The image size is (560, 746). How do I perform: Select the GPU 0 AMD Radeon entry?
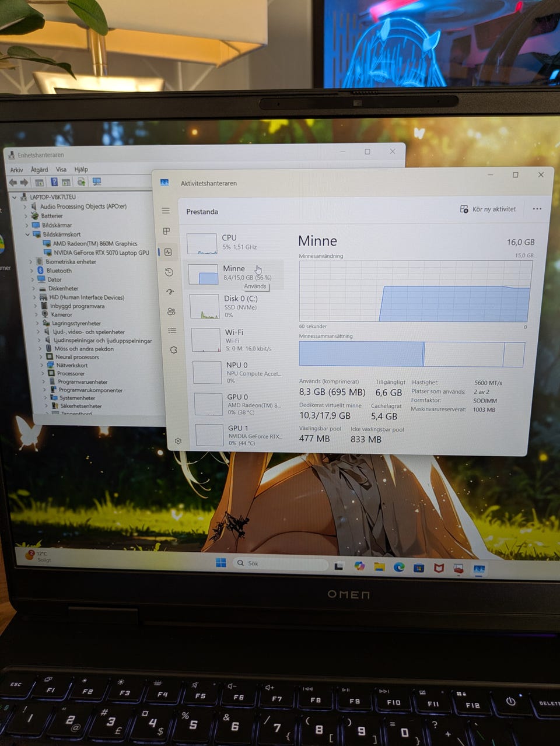tap(240, 404)
